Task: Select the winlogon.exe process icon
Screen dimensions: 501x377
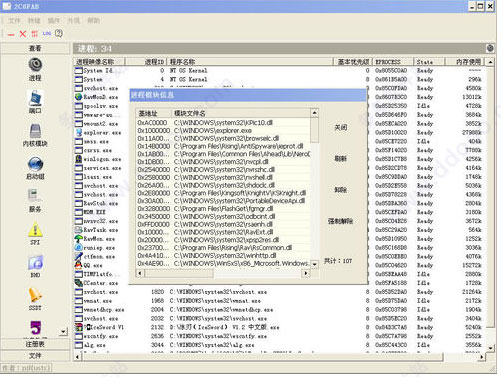Action: (x=79, y=159)
